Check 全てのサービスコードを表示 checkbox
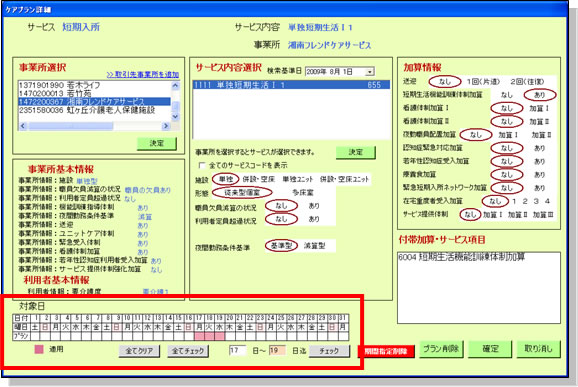 [202, 165]
